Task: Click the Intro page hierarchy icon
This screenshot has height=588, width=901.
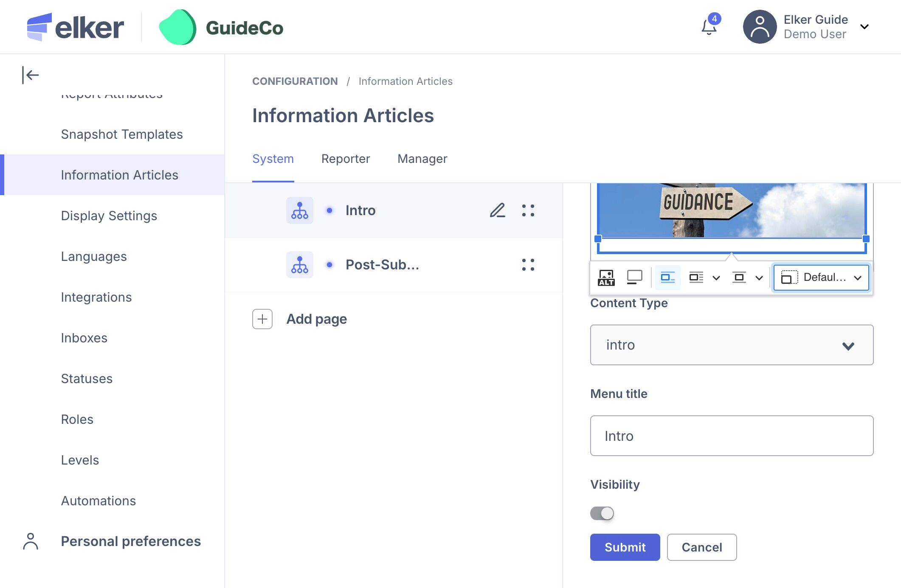Action: click(x=299, y=210)
